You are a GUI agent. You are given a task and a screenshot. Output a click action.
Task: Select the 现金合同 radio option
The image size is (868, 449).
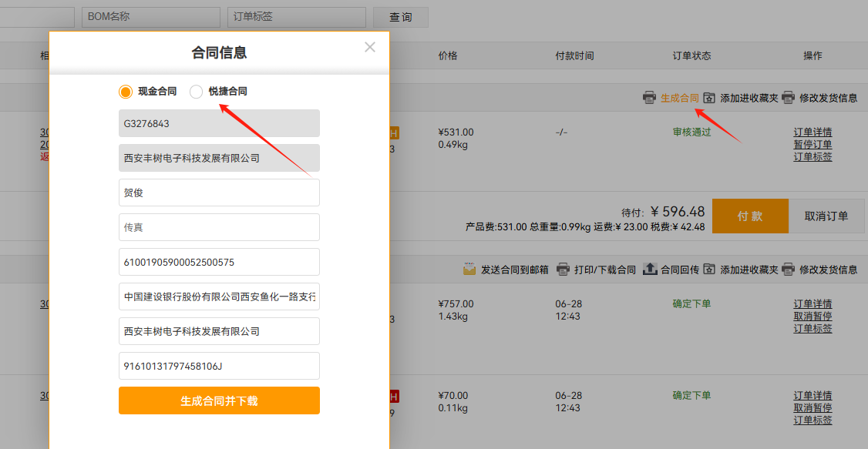click(126, 92)
